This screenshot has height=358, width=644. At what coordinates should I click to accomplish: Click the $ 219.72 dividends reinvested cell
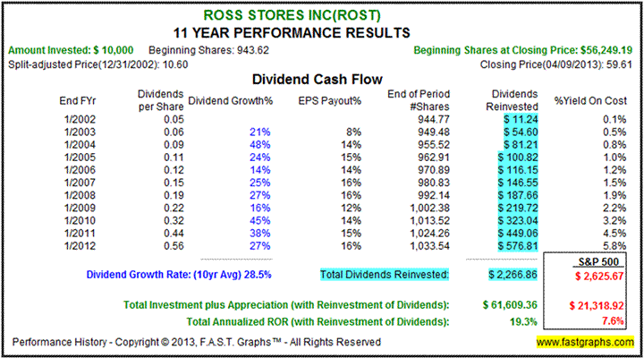click(x=518, y=208)
